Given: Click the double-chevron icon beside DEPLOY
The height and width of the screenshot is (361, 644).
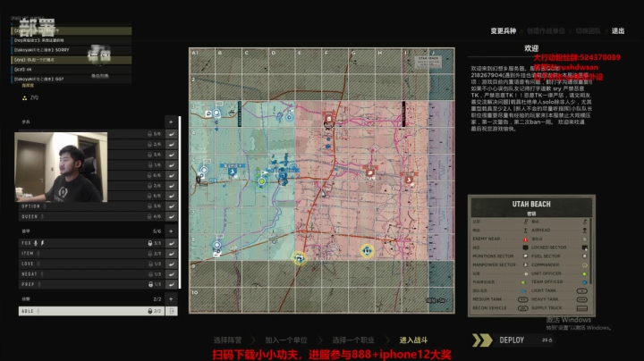Looking at the screenshot, I should pos(482,340).
